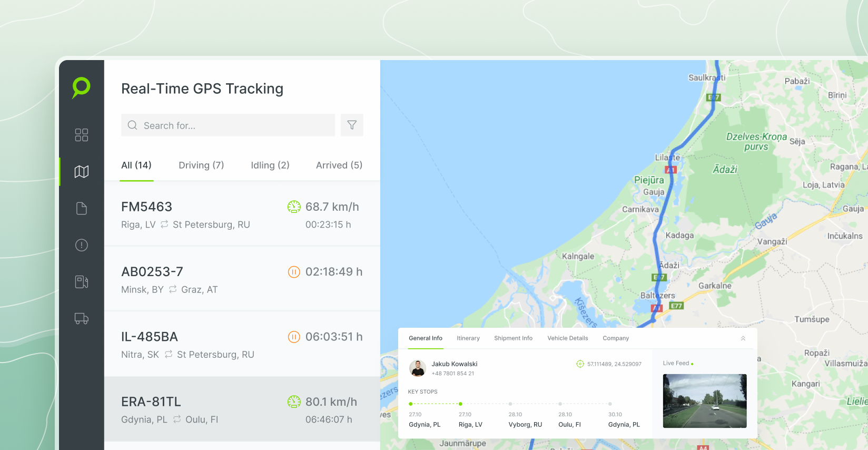Click the final Gdynia, PL stop marker on 30.10
Image resolution: width=868 pixels, height=450 pixels.
click(610, 404)
